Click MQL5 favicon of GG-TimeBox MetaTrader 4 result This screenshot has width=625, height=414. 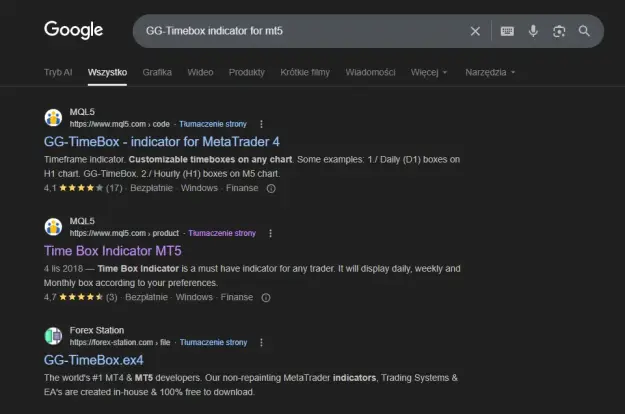53,118
